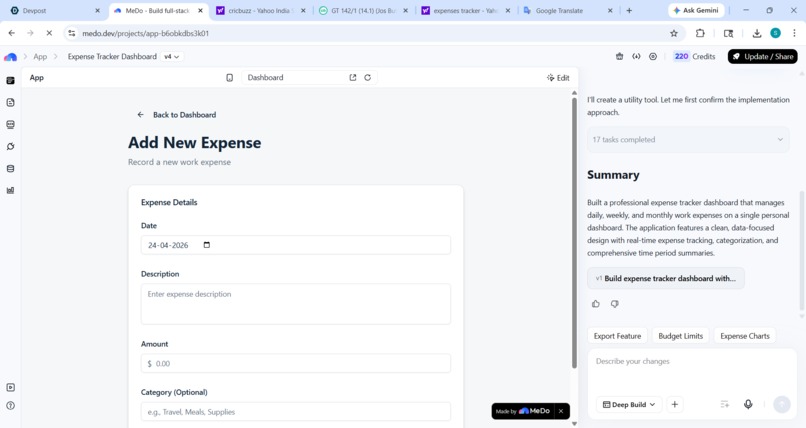Toggle the mobile device preview icon
The image size is (806, 428).
pos(229,78)
